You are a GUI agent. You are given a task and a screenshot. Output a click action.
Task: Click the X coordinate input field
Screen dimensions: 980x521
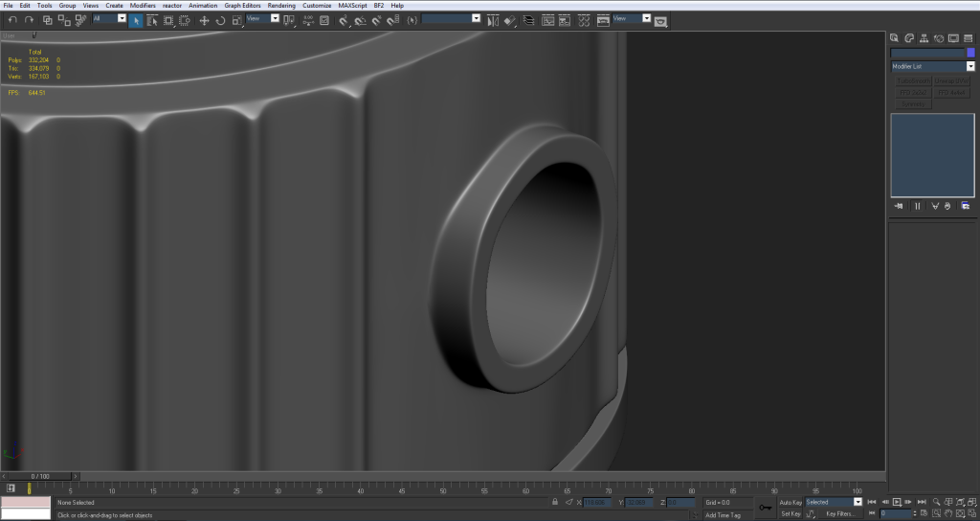pyautogui.click(x=597, y=502)
